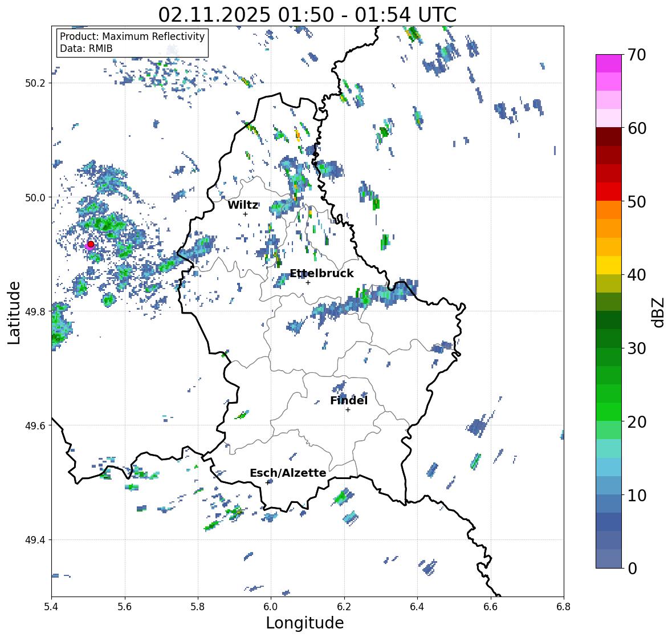The image size is (672, 637).
Task: Click the Product: Maximum Reflectivity text
Action: [x=132, y=36]
